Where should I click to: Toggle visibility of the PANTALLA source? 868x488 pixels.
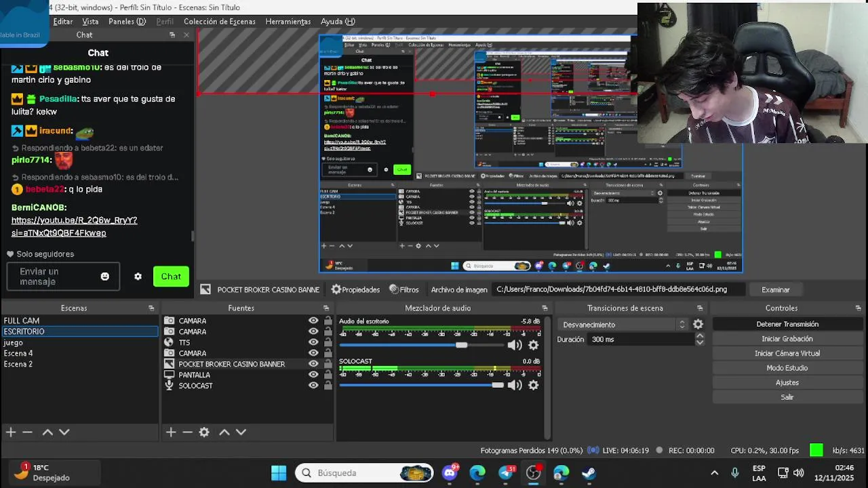pos(313,375)
